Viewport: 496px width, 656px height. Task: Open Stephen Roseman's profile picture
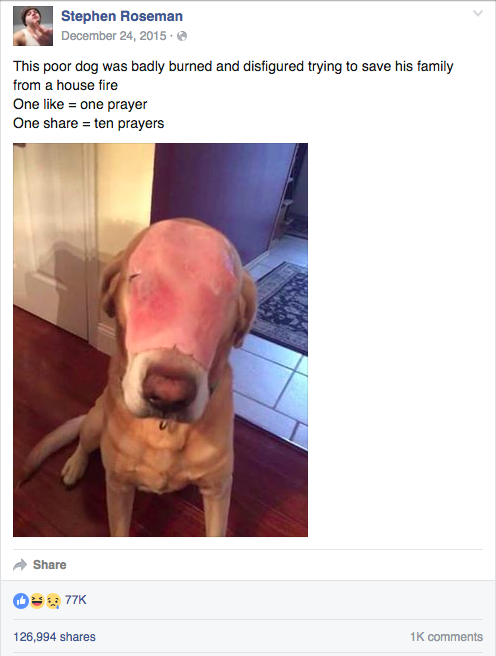(33, 26)
